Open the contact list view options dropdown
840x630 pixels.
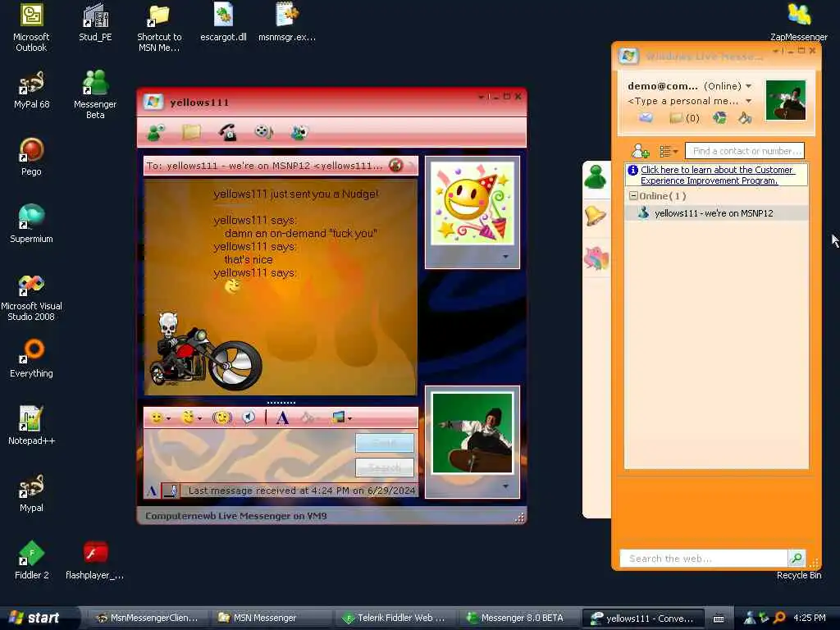(668, 152)
